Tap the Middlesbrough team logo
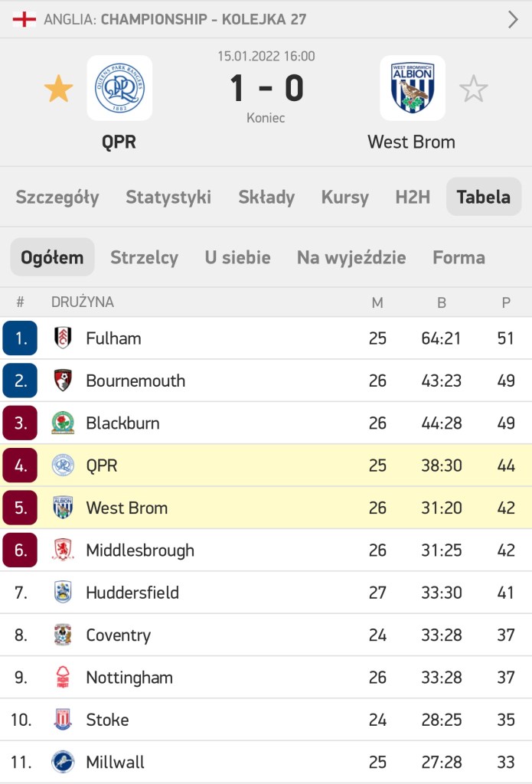This screenshot has height=784, width=532. (63, 550)
